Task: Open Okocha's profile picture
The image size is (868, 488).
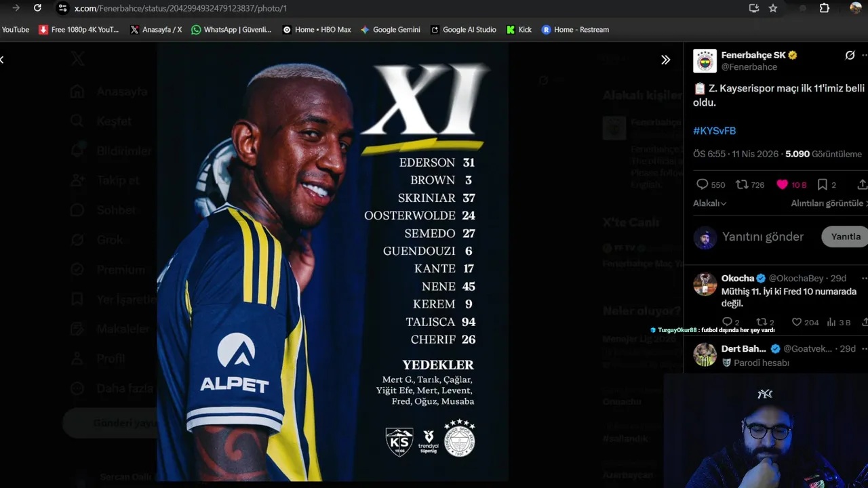Action: [x=705, y=284]
